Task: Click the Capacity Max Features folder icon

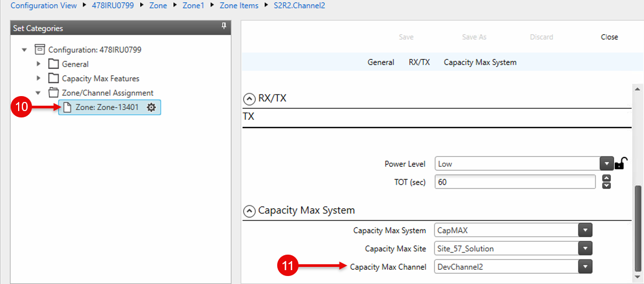Action: (53, 78)
